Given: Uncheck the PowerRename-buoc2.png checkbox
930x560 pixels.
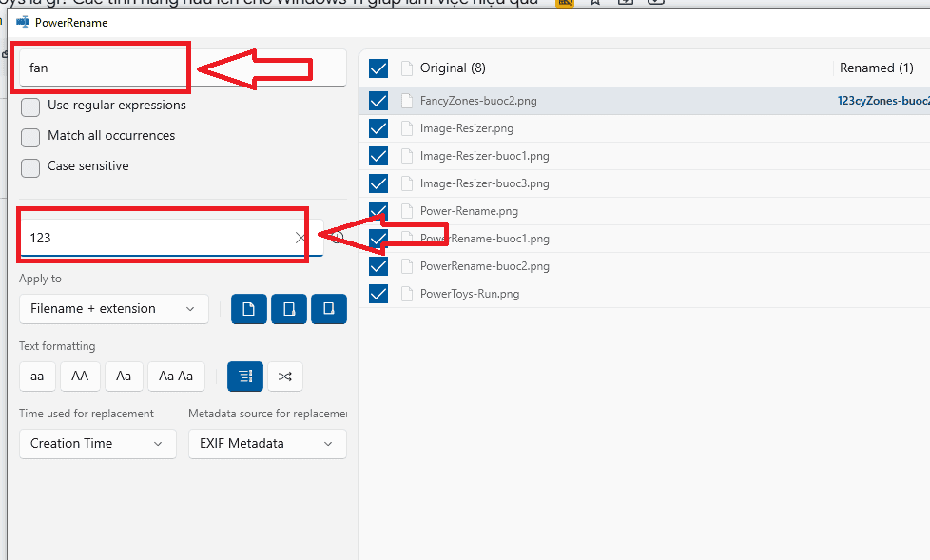Looking at the screenshot, I should (378, 266).
